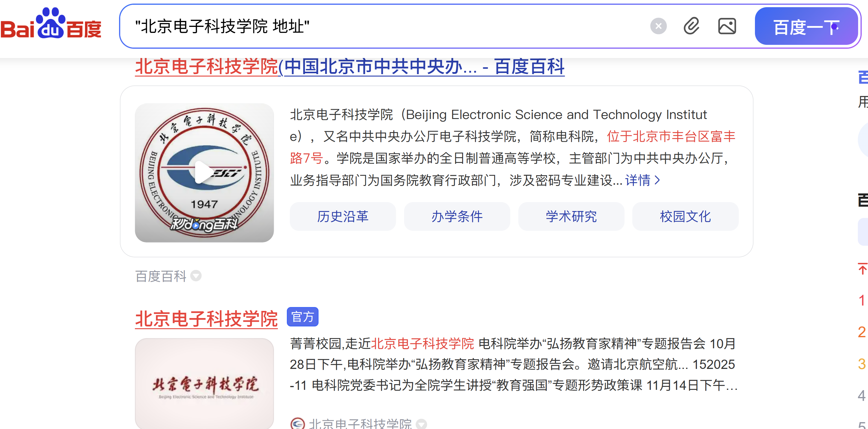The height and width of the screenshot is (429, 868).
Task: Click in the search input field
Action: click(x=371, y=26)
